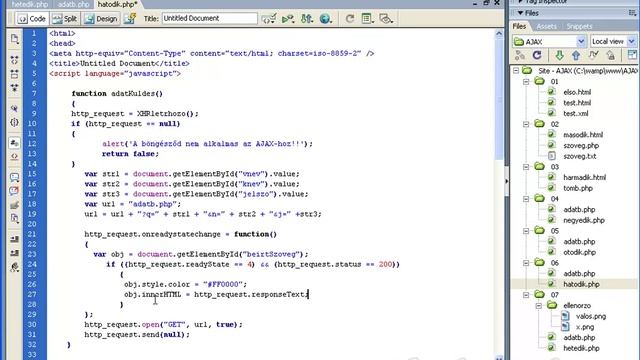
Task: Switch to Code view
Action: (x=32, y=19)
